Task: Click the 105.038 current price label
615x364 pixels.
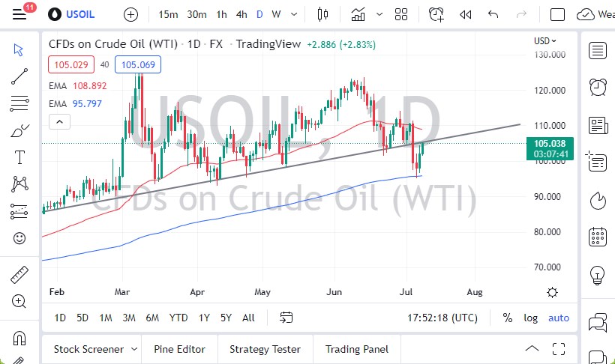Action: [x=551, y=143]
